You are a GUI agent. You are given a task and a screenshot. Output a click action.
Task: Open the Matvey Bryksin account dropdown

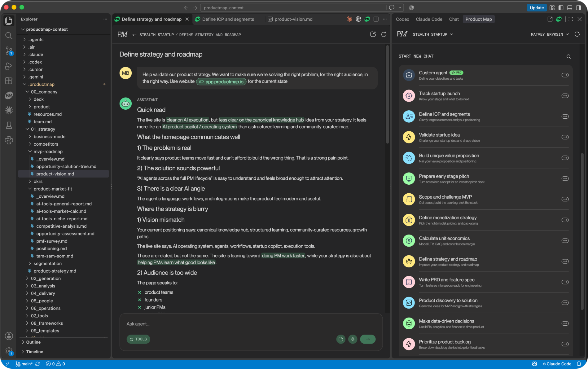point(550,34)
